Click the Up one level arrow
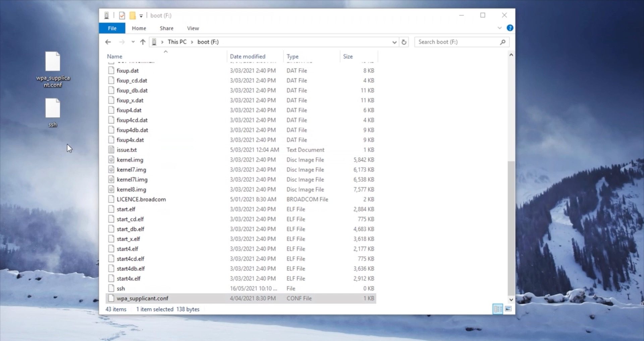The image size is (644, 341). (x=143, y=42)
